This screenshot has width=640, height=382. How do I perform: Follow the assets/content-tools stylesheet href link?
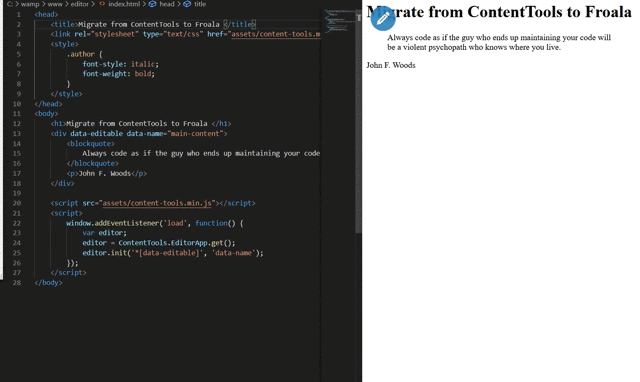(276, 34)
